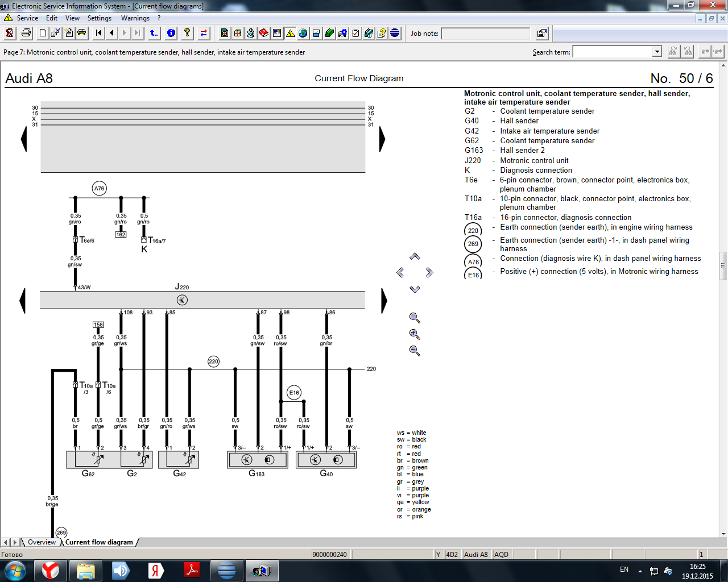Click the yellow question mark help icon
The image size is (728, 582).
[187, 33]
